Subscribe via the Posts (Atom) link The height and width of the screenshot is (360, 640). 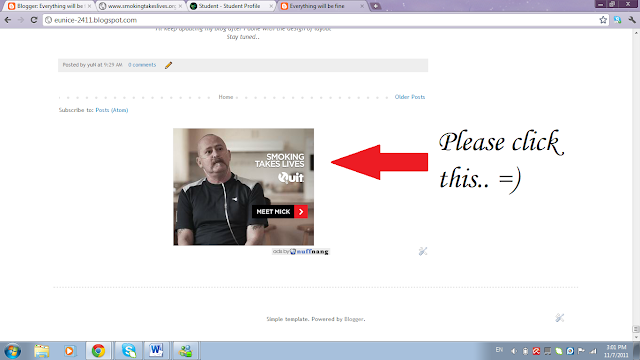[112, 110]
